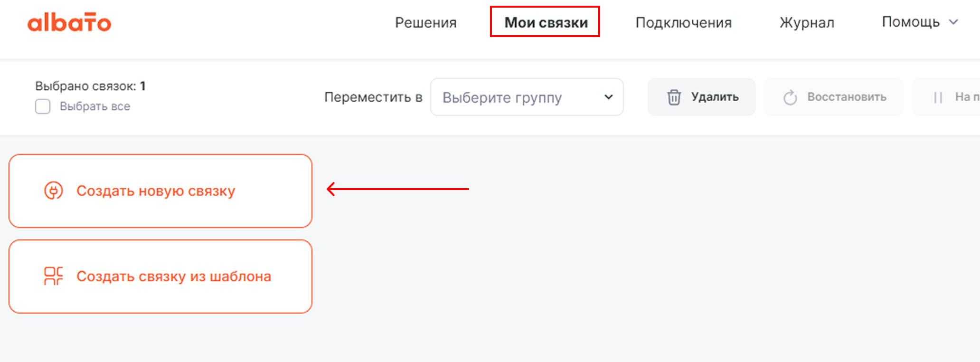Click the trash icon on the Удалить button
This screenshot has width=980, height=362.
click(x=675, y=97)
